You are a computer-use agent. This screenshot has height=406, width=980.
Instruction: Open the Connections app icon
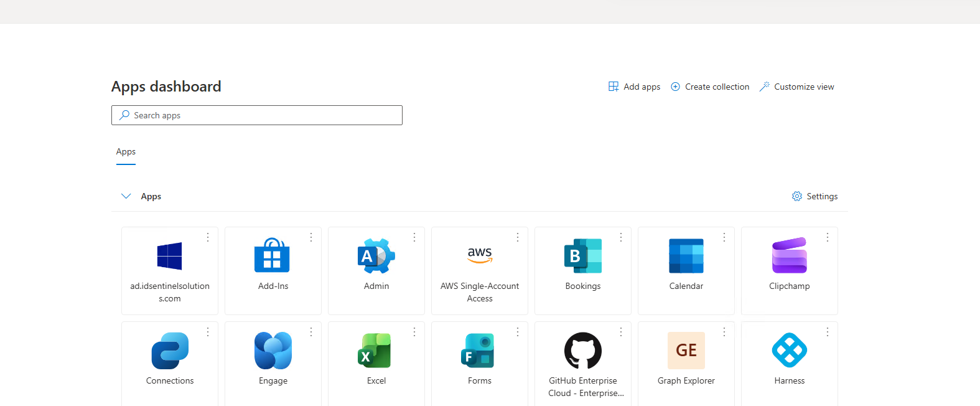coord(170,351)
